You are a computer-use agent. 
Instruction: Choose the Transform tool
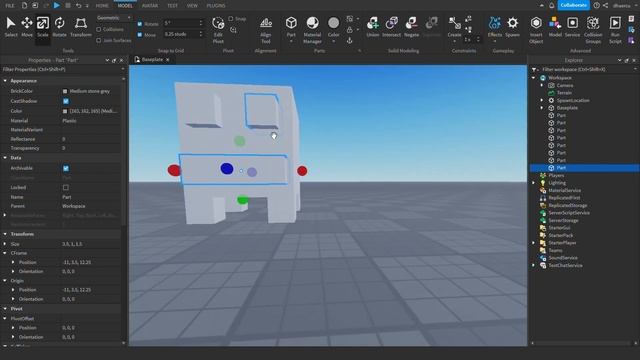pyautogui.click(x=81, y=27)
